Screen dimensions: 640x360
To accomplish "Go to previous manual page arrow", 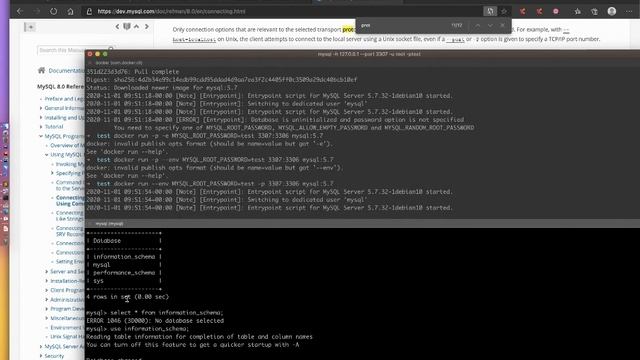I will [117, 27].
